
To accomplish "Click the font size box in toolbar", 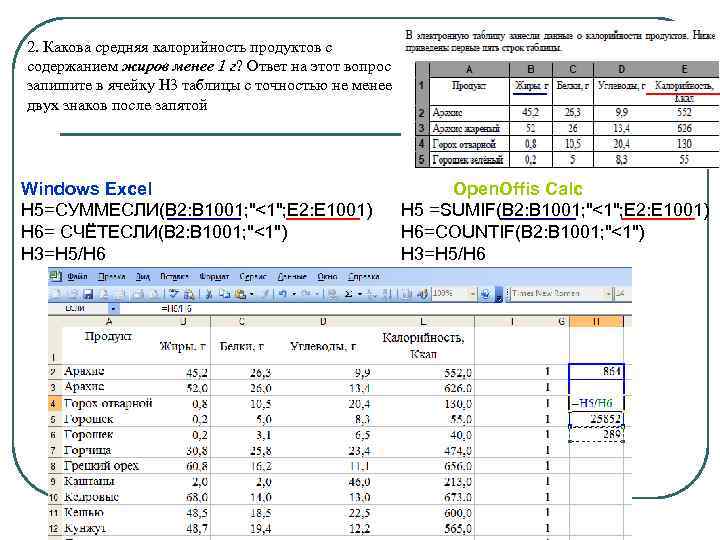I will point(621,293).
